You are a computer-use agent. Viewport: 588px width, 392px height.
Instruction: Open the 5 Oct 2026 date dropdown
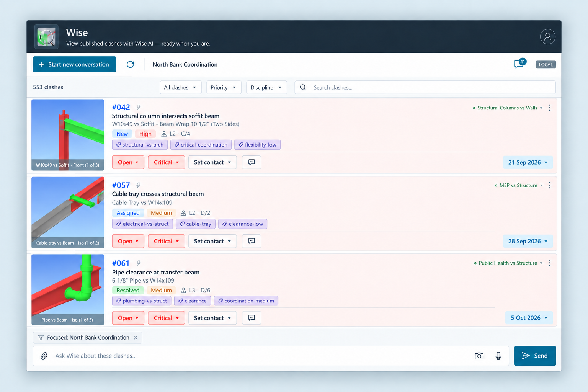(529, 318)
